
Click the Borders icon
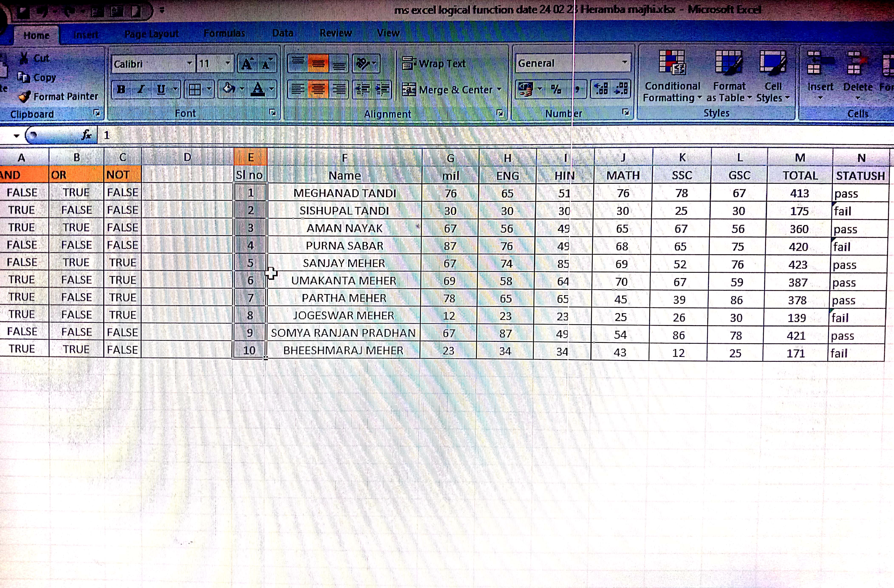tap(195, 89)
